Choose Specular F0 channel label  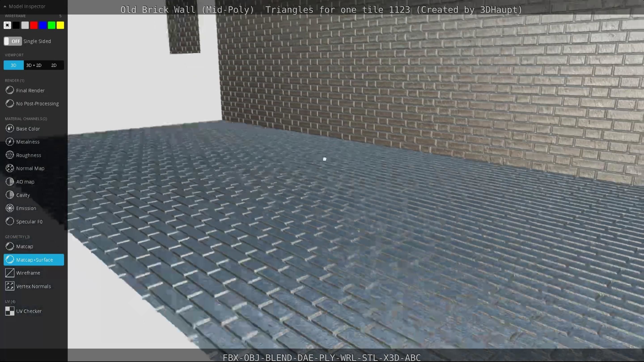[29, 222]
